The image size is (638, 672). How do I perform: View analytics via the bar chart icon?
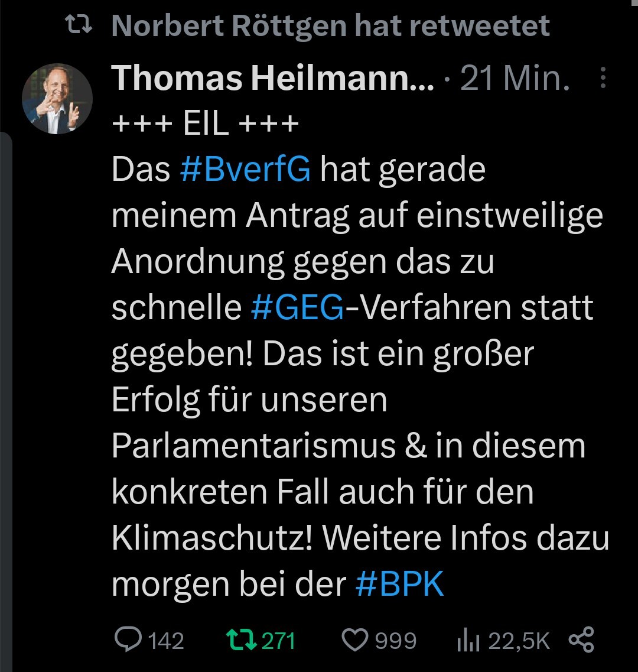(x=468, y=641)
